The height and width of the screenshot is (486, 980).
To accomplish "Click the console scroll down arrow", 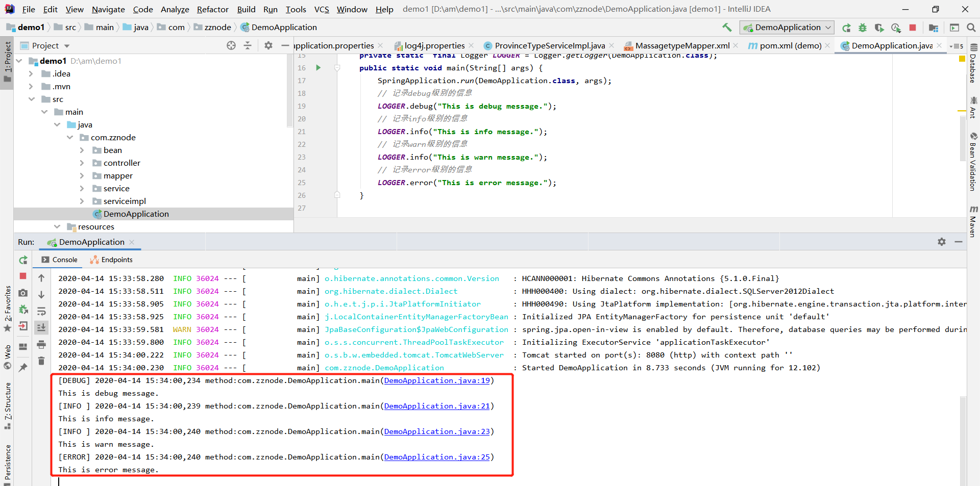I will [x=41, y=294].
